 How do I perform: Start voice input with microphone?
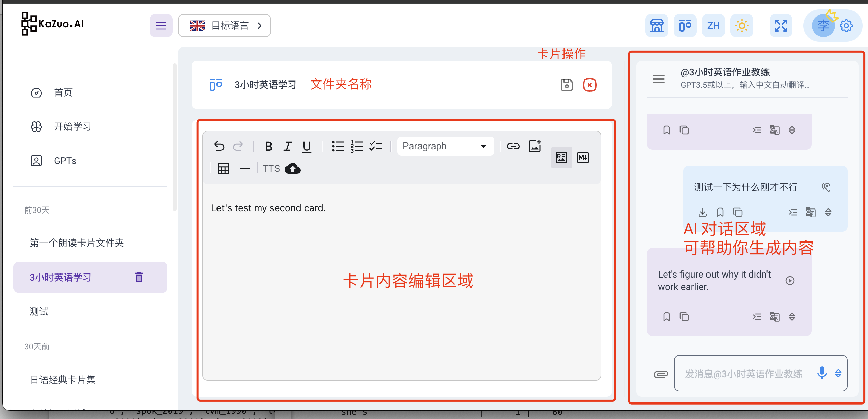822,373
